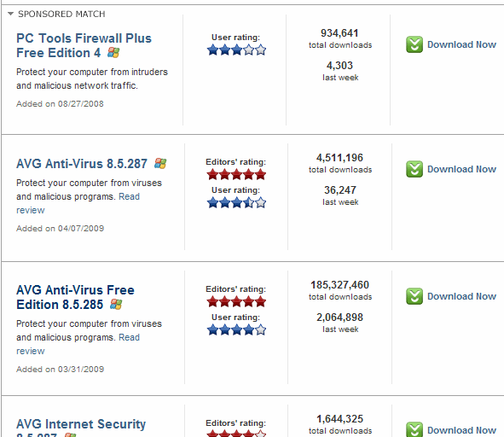Click red editors' rating stars for AVG Free

pos(236,302)
